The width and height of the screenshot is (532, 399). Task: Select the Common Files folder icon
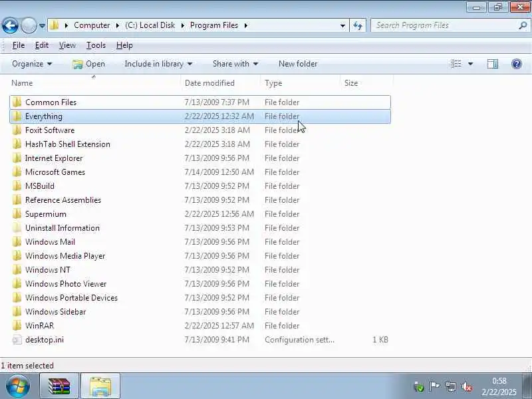[17, 102]
